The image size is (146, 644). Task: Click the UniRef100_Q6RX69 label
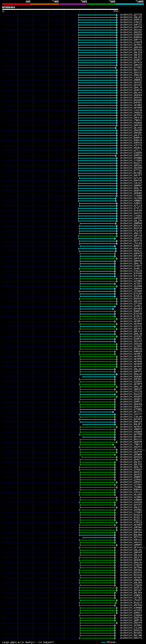point(131,48)
